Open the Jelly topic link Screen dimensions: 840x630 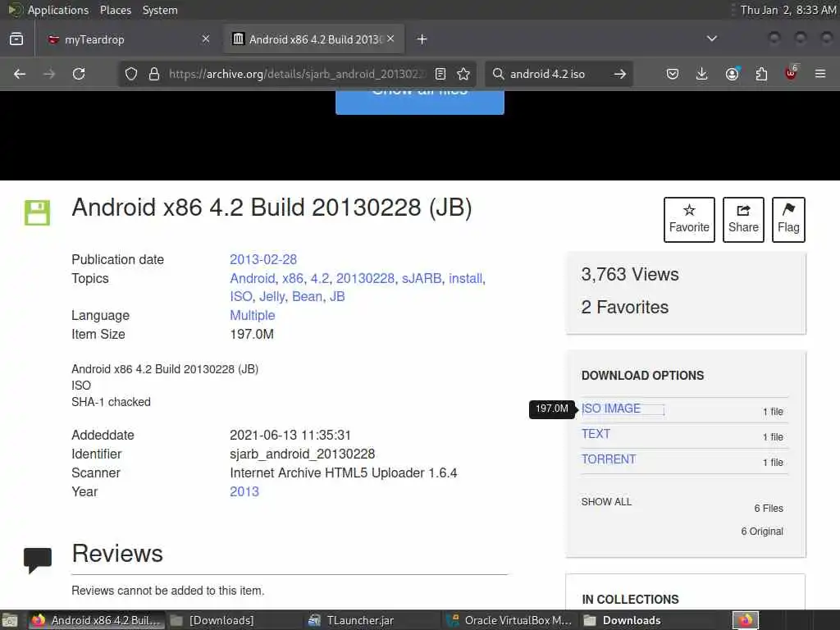[x=272, y=297]
